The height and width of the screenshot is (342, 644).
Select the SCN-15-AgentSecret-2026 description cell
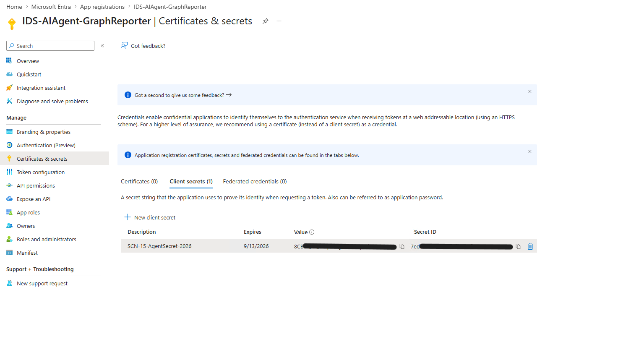pos(159,246)
